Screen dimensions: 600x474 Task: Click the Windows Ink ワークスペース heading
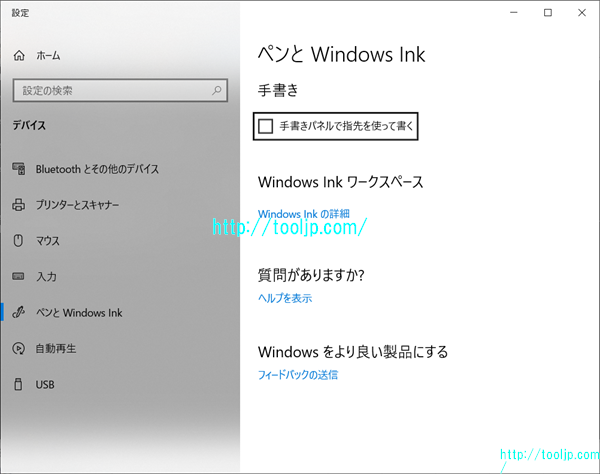tap(341, 182)
